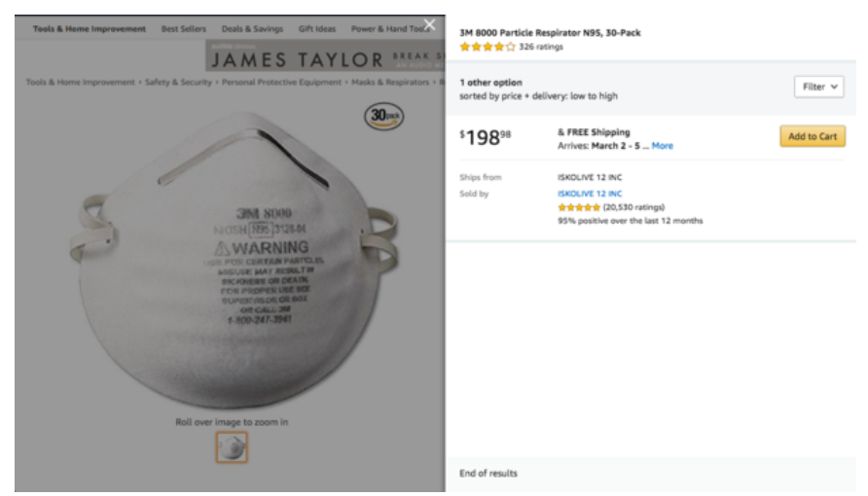868x496 pixels.
Task: Add the $198.98 offer to cart
Action: click(x=813, y=136)
